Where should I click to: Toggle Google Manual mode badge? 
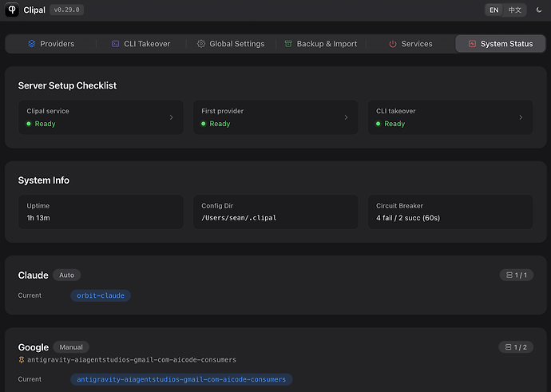coord(71,347)
